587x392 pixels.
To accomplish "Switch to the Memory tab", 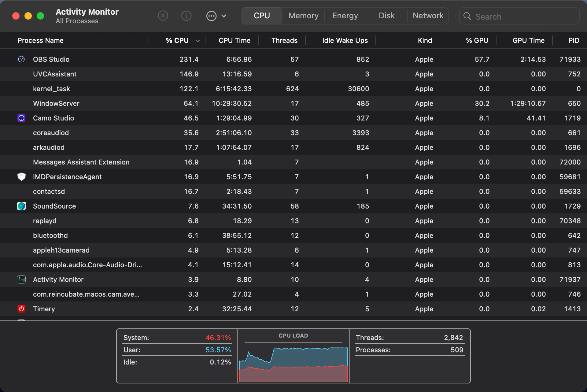I will click(x=303, y=16).
